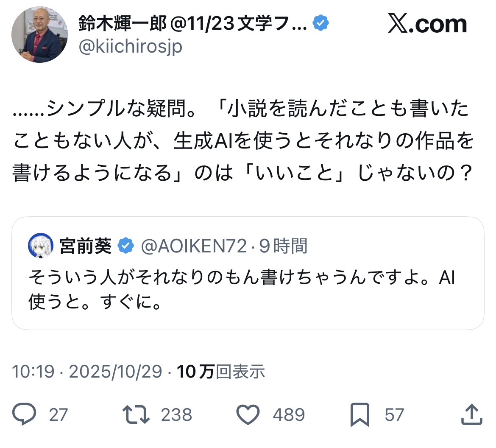Open the @kiichirosjp handle link
Image resolution: width=496 pixels, height=448 pixels.
pos(131,46)
